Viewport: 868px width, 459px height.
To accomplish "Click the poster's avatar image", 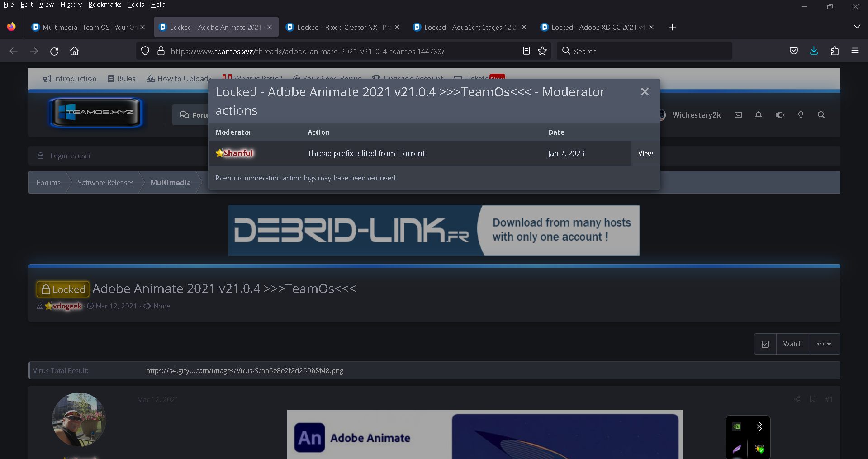I will click(79, 420).
